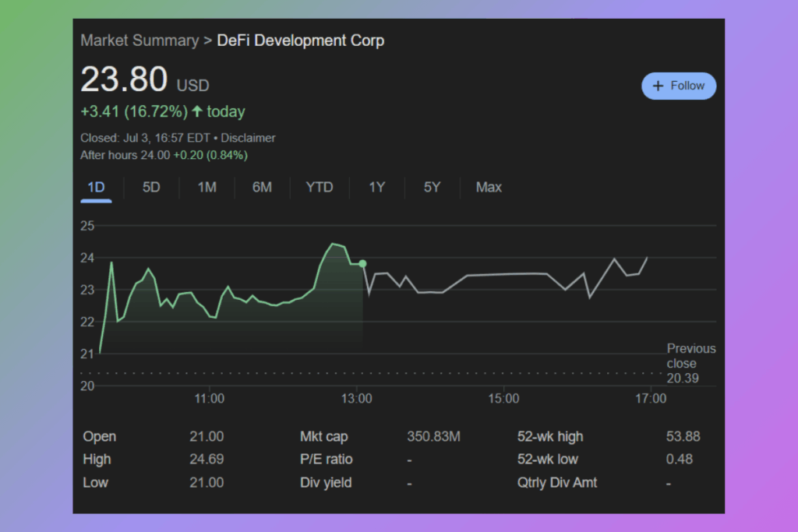Select the 1D chart range tab
The image size is (798, 532).
point(96,187)
